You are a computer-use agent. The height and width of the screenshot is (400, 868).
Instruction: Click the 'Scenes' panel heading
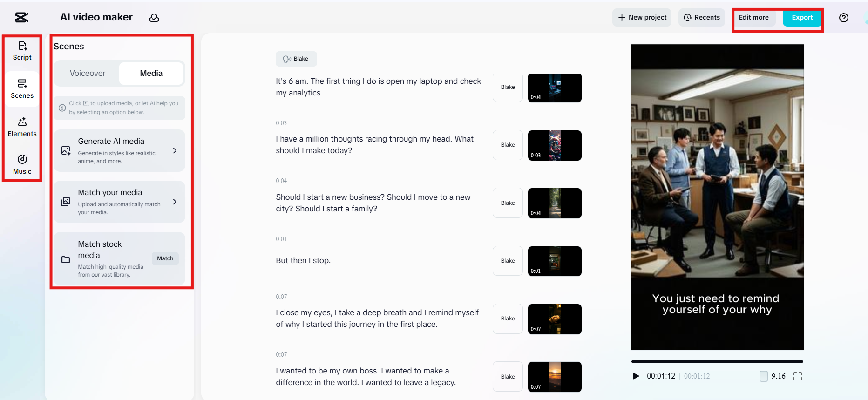click(69, 47)
